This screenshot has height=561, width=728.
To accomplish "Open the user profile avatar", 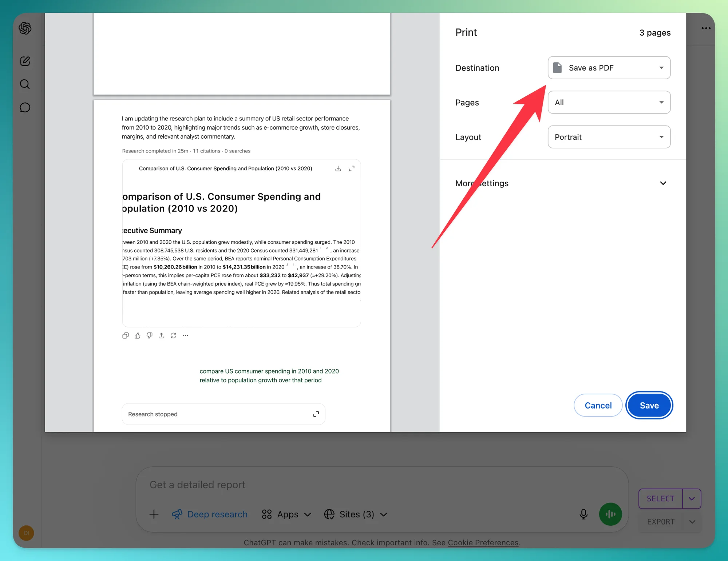I will (x=26, y=533).
